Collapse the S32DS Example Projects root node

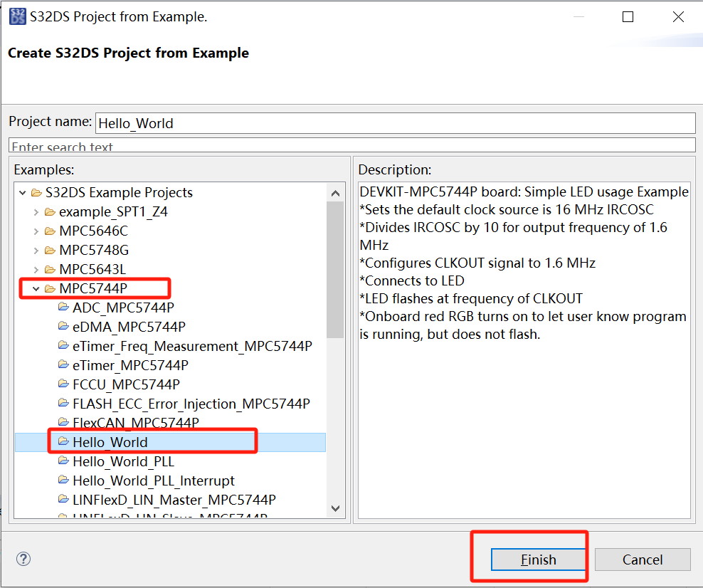pos(23,193)
